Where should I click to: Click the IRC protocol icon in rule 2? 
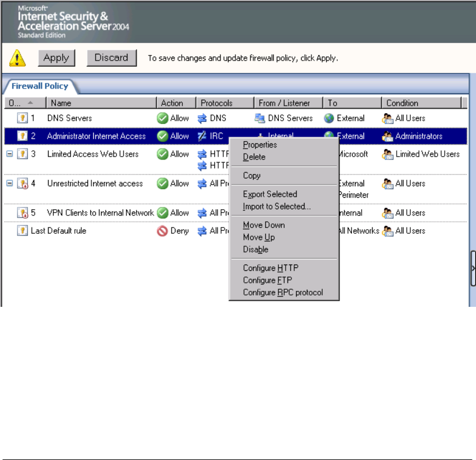point(202,136)
